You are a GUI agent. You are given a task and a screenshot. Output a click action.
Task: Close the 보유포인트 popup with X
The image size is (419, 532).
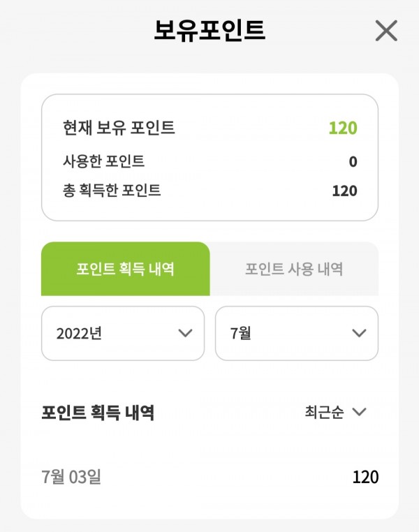click(x=386, y=31)
